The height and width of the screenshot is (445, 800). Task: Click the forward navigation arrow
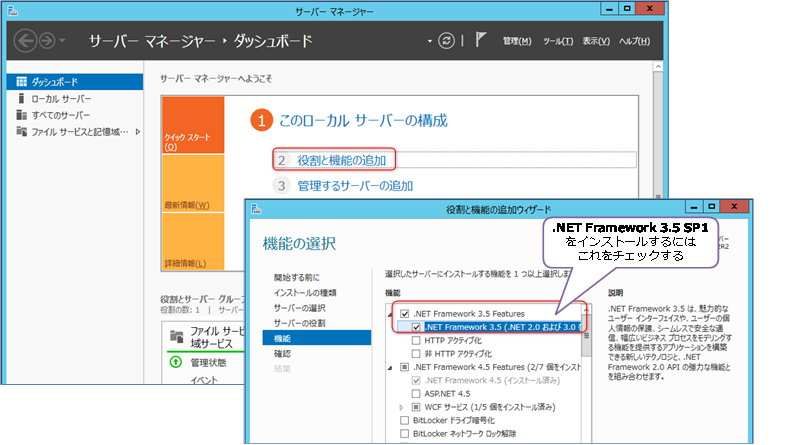coord(47,41)
